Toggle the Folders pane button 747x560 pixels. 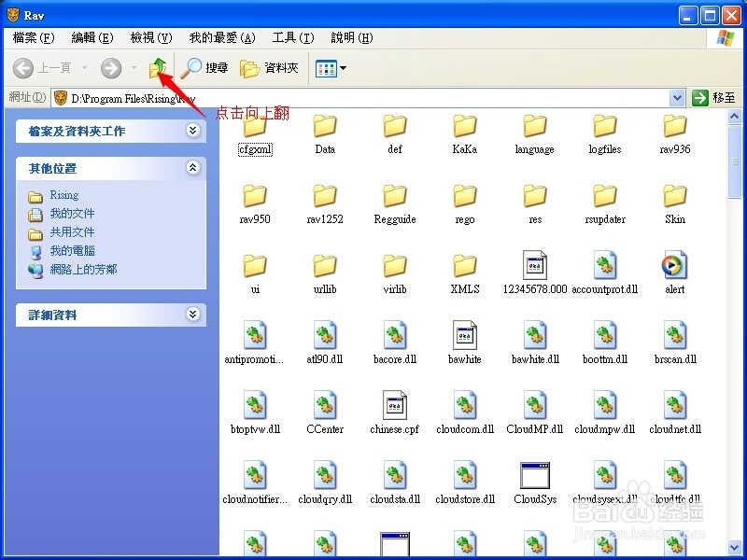pyautogui.click(x=270, y=68)
